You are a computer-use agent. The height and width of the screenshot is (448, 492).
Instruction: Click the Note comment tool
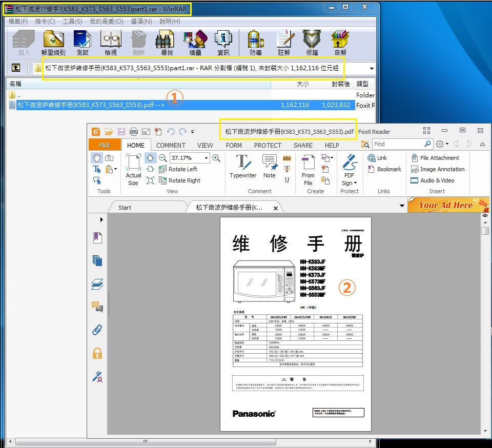[270, 166]
